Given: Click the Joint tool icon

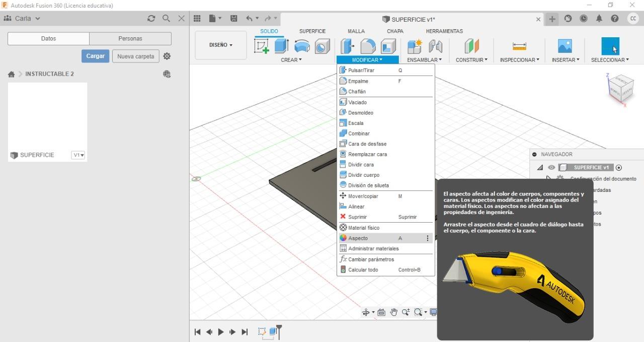Looking at the screenshot, I should point(435,46).
